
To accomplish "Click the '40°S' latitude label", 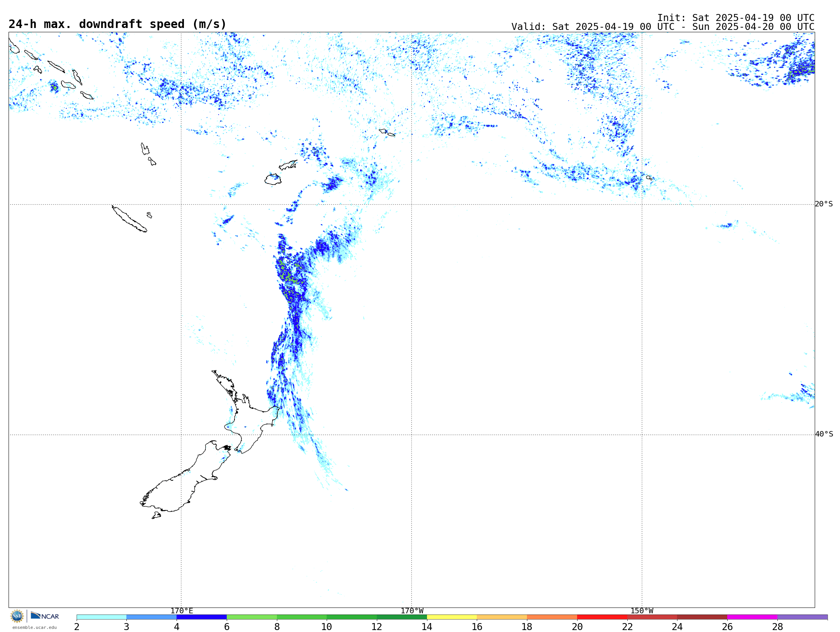I will (x=824, y=434).
